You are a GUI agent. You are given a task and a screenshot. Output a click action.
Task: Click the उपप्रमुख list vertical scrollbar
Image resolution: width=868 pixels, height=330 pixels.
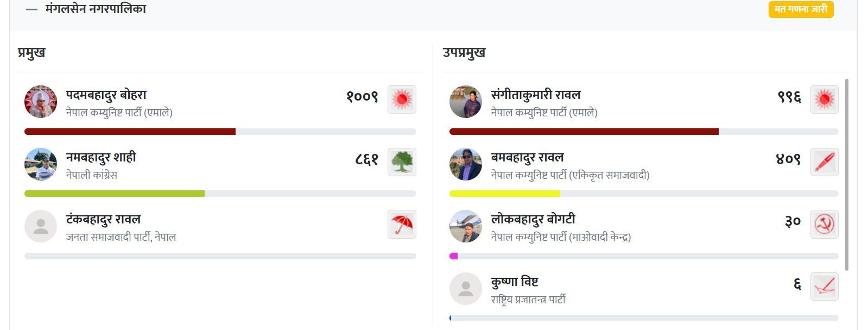point(847,174)
